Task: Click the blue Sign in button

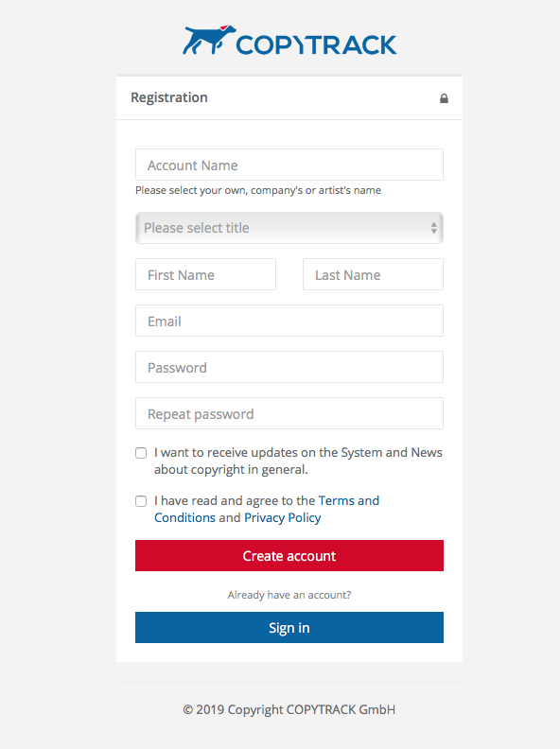Action: [x=289, y=627]
